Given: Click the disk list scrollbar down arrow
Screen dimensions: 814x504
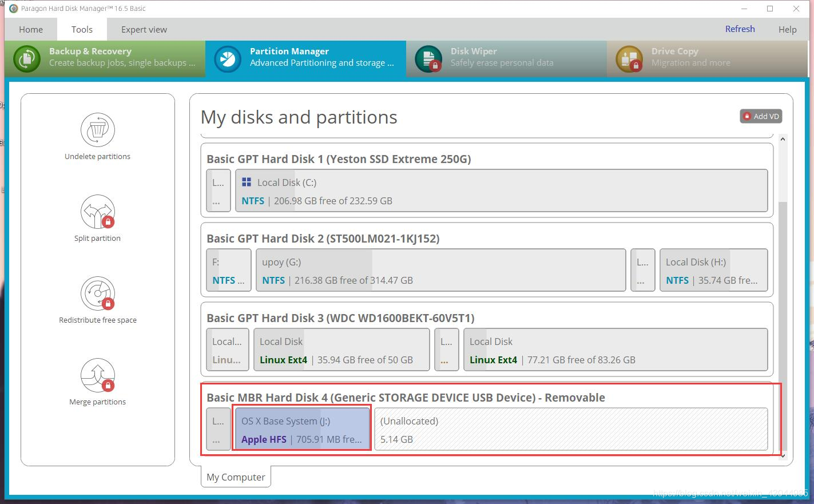Looking at the screenshot, I should [783, 456].
